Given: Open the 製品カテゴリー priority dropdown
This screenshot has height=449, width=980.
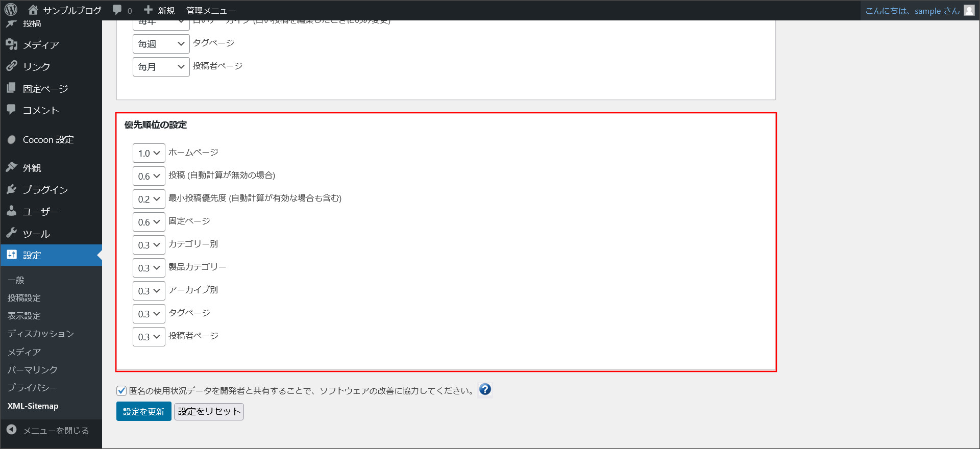Looking at the screenshot, I should (149, 268).
